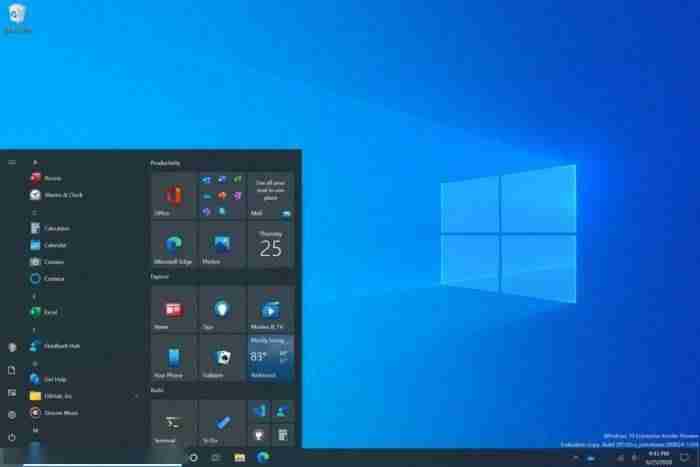Select the Explore group heading

[160, 276]
